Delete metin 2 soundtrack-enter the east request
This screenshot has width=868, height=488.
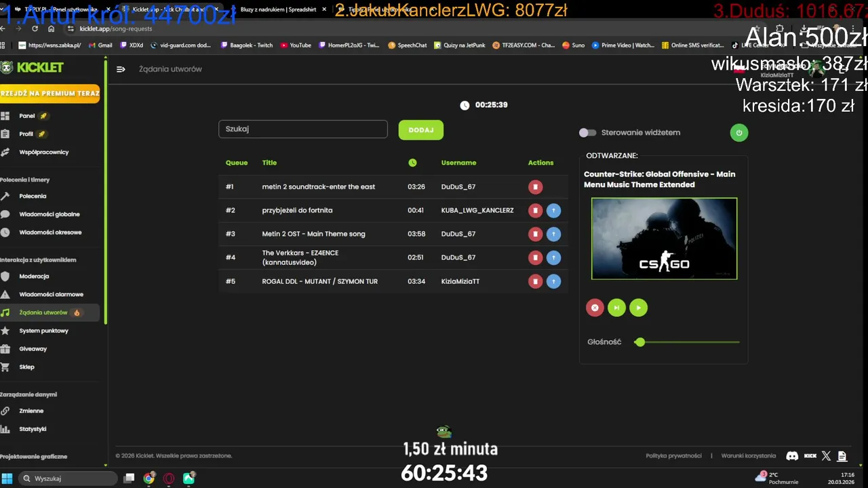click(x=535, y=186)
